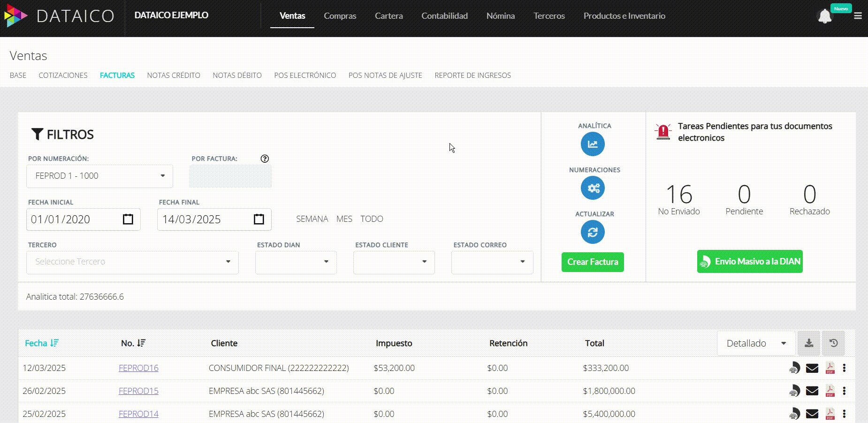Screen dimensions: 868x423
Task: Expand the Por Numeración dropdown
Action: (x=99, y=176)
